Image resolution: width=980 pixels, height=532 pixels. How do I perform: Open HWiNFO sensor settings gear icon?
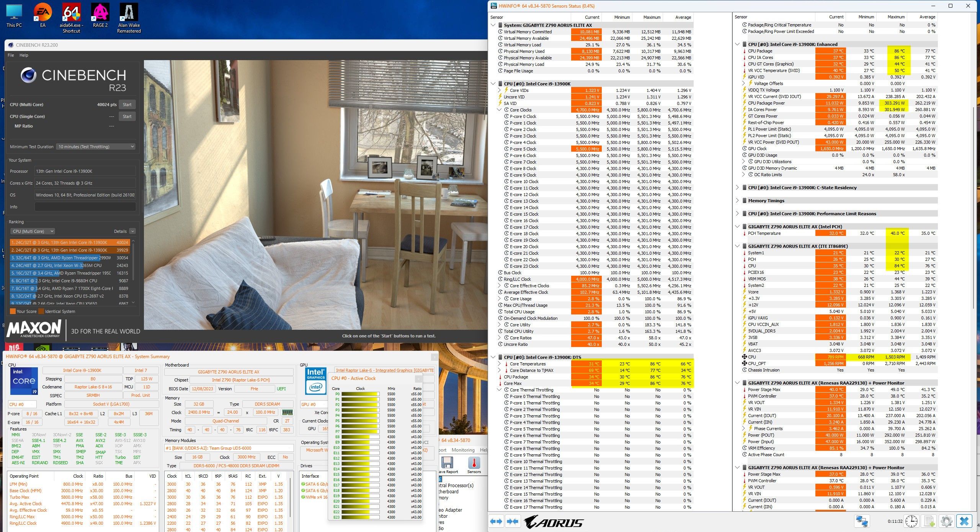pos(946,521)
